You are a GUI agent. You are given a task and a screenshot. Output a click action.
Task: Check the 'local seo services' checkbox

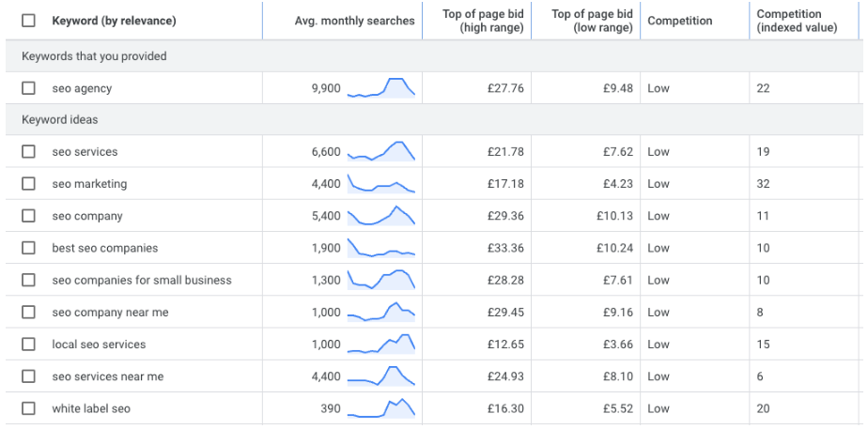click(x=28, y=344)
